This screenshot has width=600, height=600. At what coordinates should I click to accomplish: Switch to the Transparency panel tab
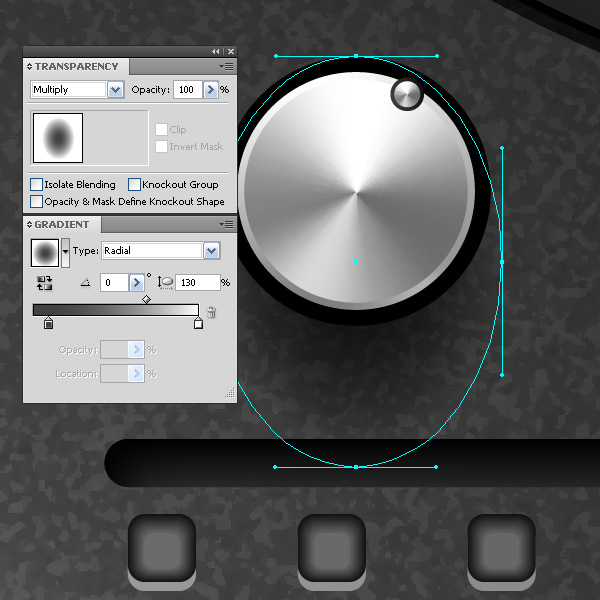(x=77, y=67)
